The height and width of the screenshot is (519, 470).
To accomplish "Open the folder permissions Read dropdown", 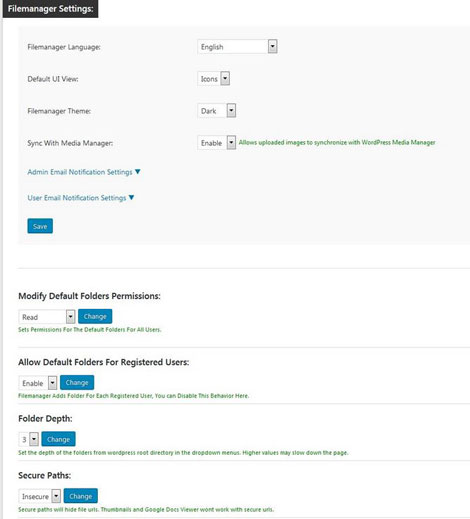I will 47,317.
